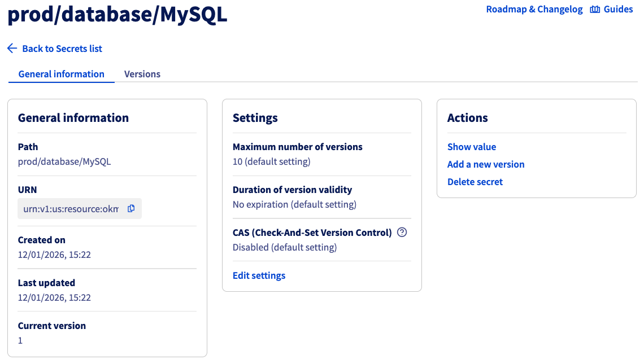Viewport: 644px width, 364px height.
Task: Click the 'Maximum number of versions' label
Action: click(x=297, y=147)
